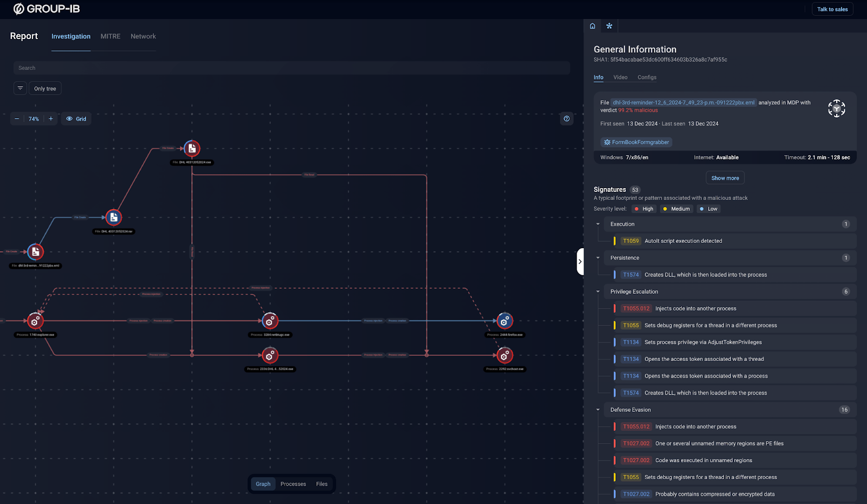Select the DHL .exe file node at top
867x504 pixels.
tap(192, 148)
